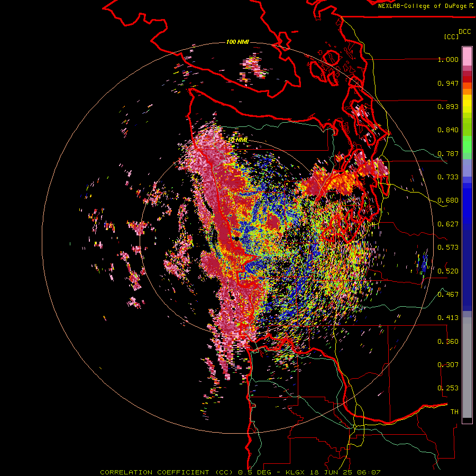Screen dimensions: 476x476
Task: Click the DCC label above the color scale
Action: tap(464, 32)
